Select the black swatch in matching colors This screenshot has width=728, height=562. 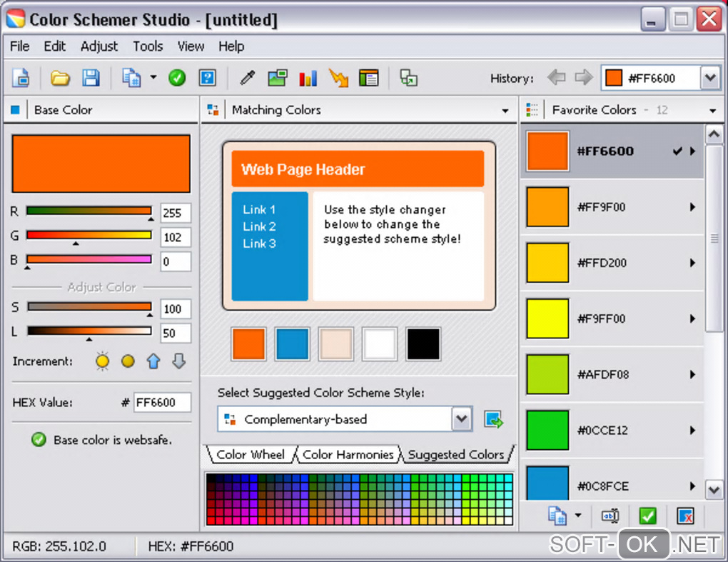point(423,344)
